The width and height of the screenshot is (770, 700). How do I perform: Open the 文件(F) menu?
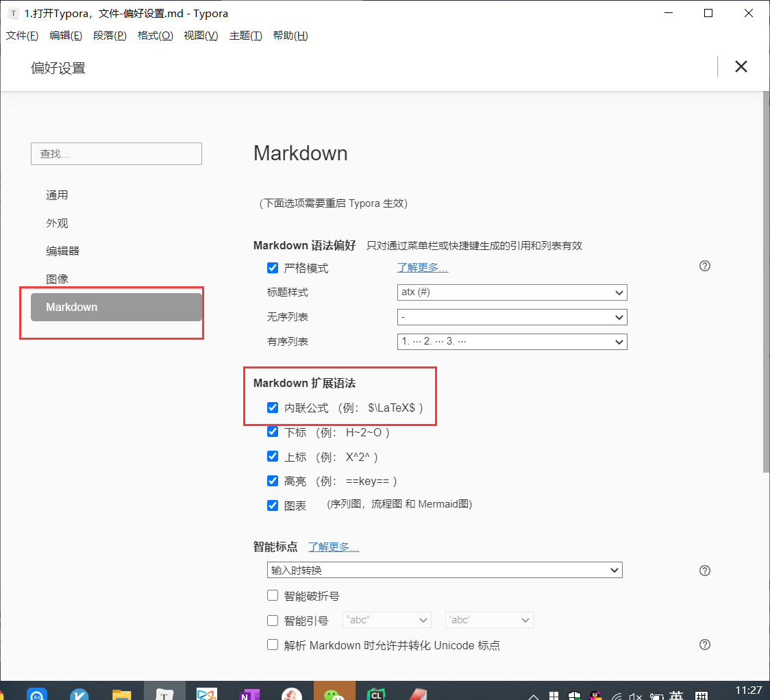coord(22,36)
